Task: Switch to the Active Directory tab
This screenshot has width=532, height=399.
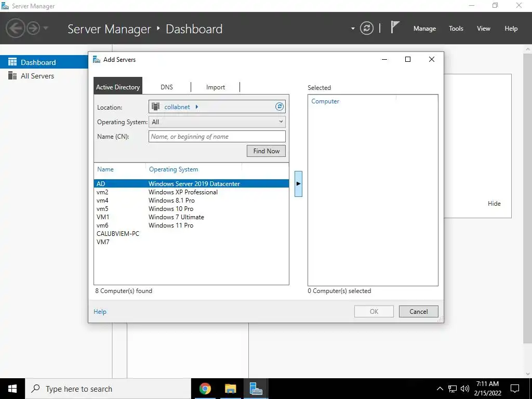Action: (118, 87)
